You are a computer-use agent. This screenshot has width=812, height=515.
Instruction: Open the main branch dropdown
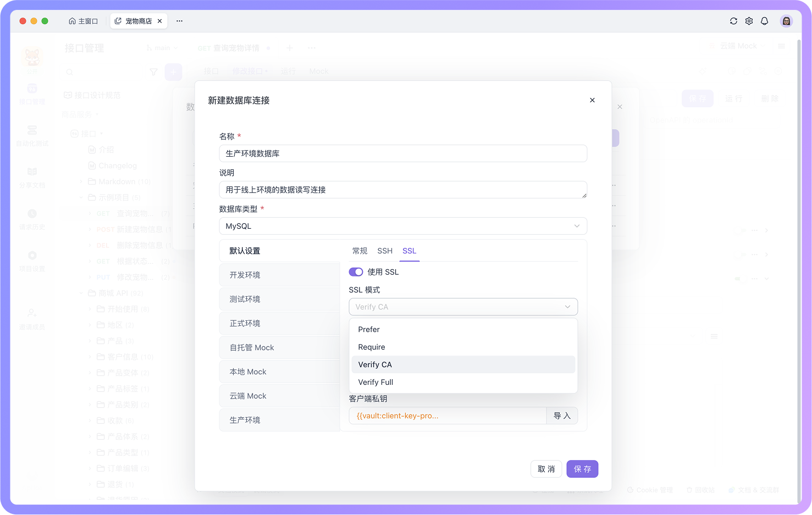tap(162, 48)
